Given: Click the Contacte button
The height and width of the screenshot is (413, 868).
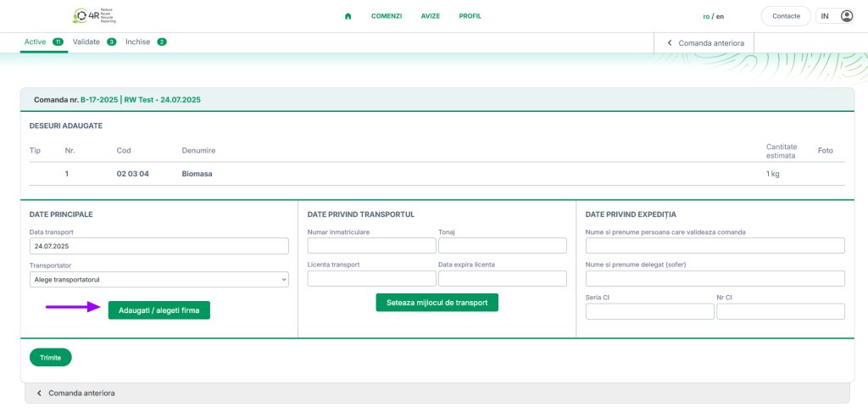Looking at the screenshot, I should (x=785, y=16).
